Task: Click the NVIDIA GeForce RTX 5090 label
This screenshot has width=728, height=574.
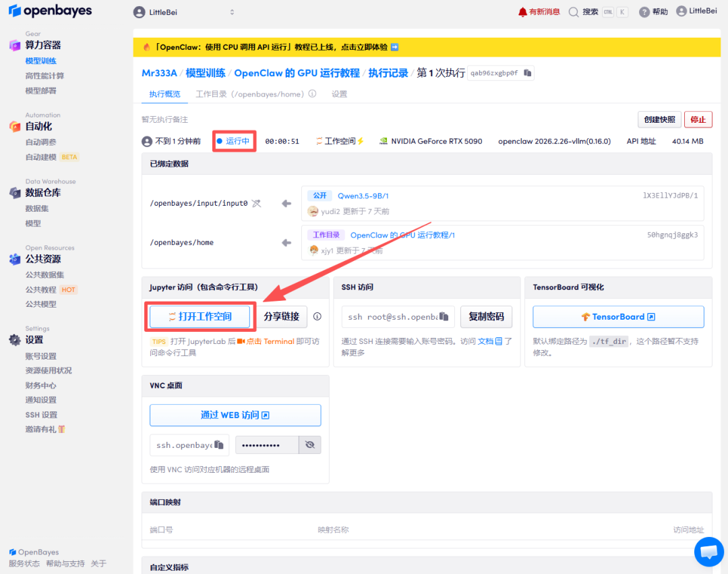Action: 431,141
